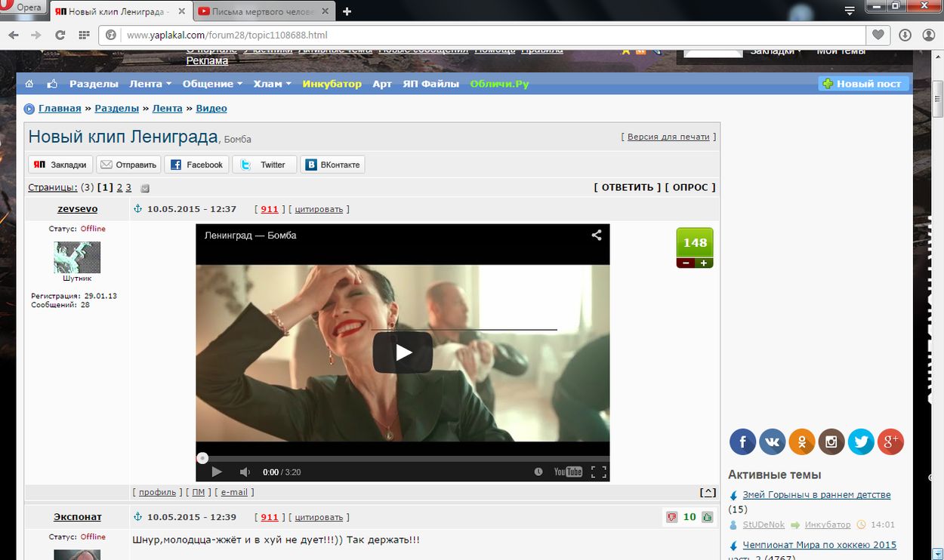This screenshot has width=944, height=560.
Task: Go to page 3 of the topic
Action: click(128, 187)
